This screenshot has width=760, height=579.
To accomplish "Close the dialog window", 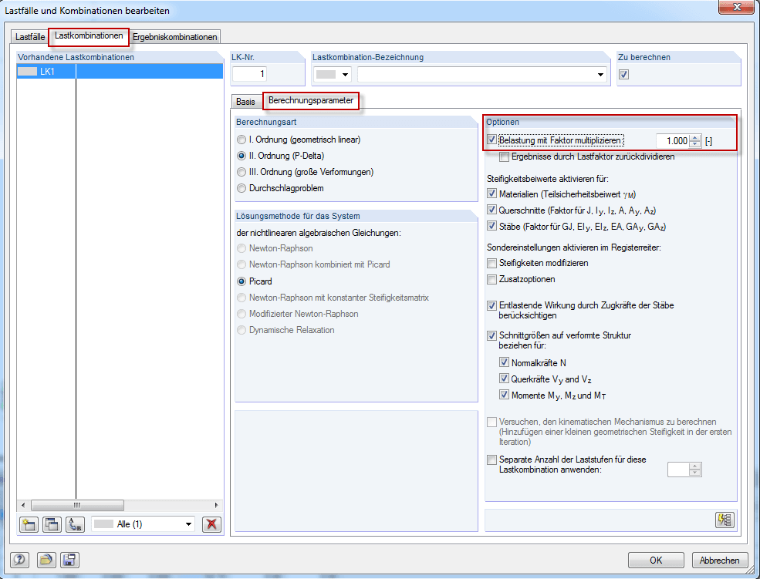I will [736, 7].
